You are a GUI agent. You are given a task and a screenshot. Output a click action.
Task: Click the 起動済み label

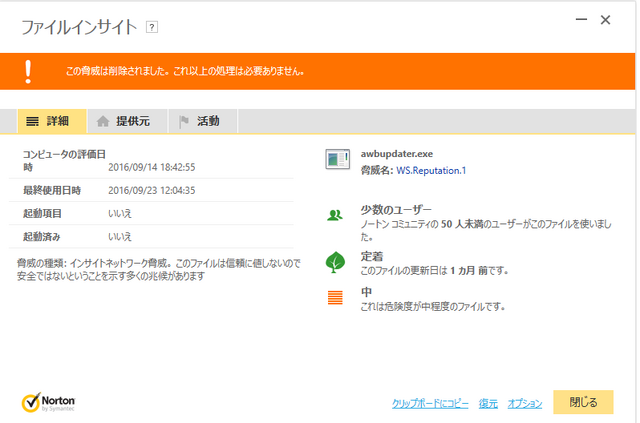[42, 237]
